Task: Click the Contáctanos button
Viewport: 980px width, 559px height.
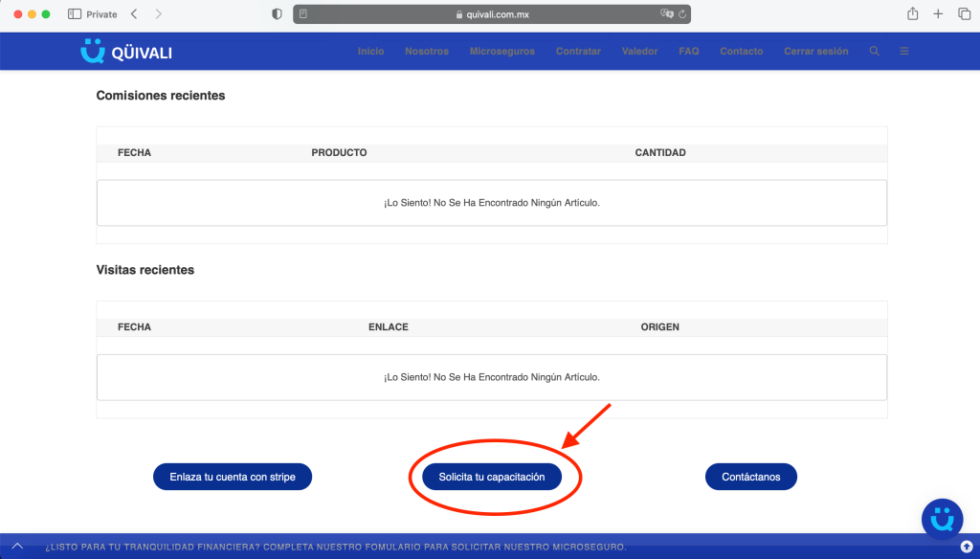Action: 751,477
